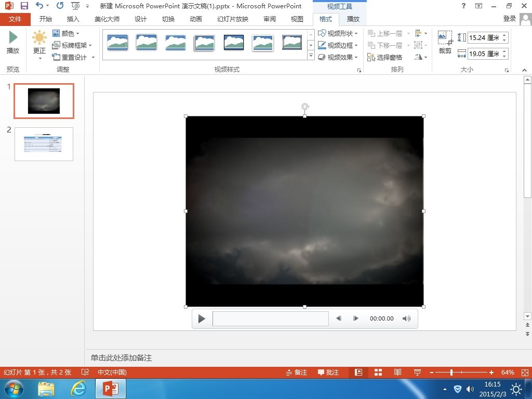This screenshot has width=532, height=399.
Task: Click the video volume speaker icon
Action: [406, 318]
